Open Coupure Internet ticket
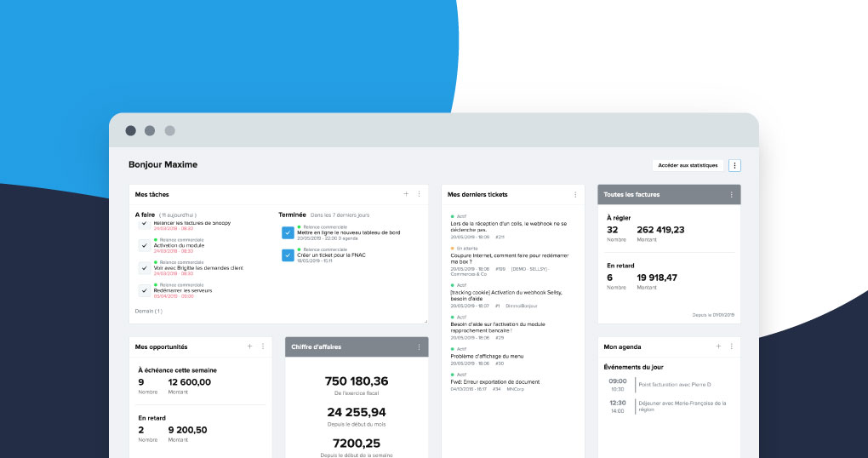Viewport: 868px width, 458px height. click(x=509, y=259)
